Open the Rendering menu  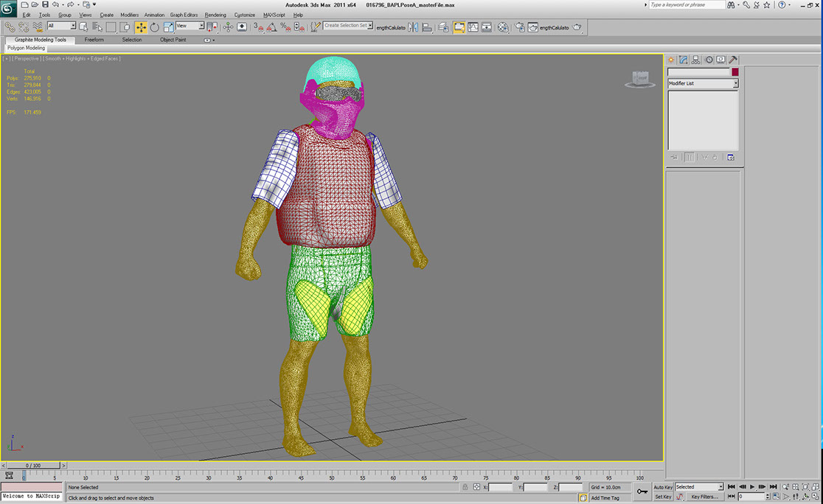pyautogui.click(x=215, y=15)
